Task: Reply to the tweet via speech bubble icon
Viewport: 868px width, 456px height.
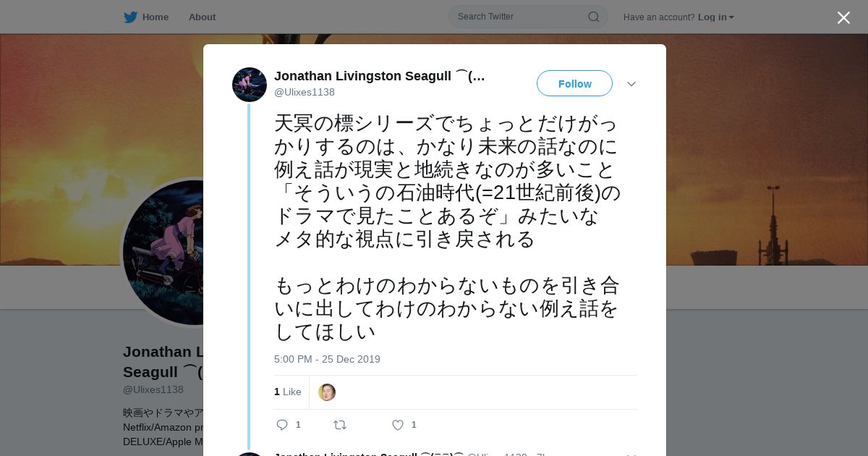Action: [282, 425]
